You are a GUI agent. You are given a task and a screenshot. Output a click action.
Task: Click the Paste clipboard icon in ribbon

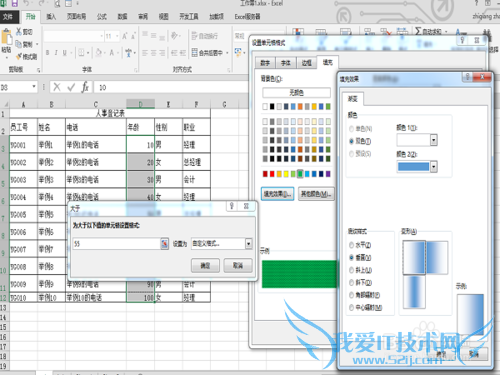tap(6, 37)
